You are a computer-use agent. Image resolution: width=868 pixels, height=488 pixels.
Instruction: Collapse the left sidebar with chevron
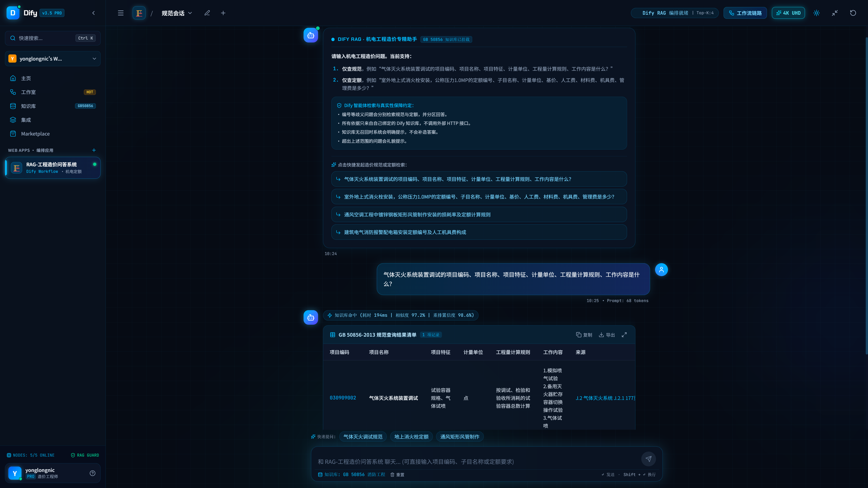pyautogui.click(x=93, y=13)
